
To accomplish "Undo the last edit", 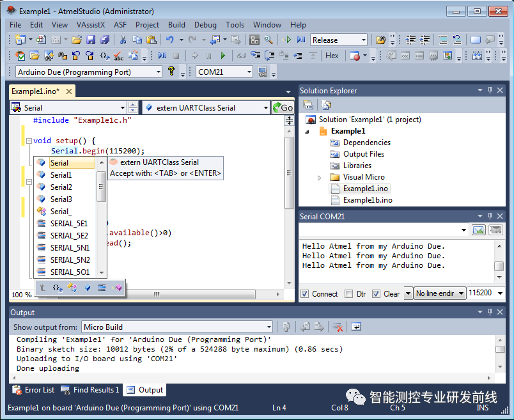I will point(170,40).
